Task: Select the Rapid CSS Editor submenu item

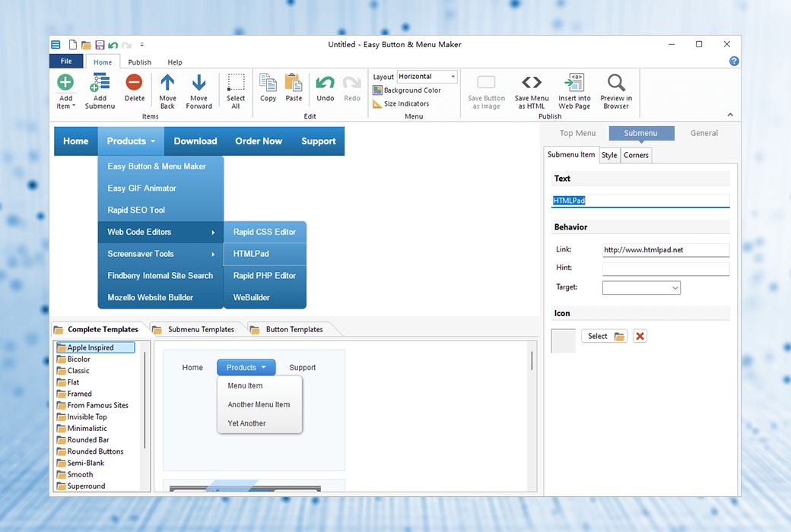Action: point(265,232)
